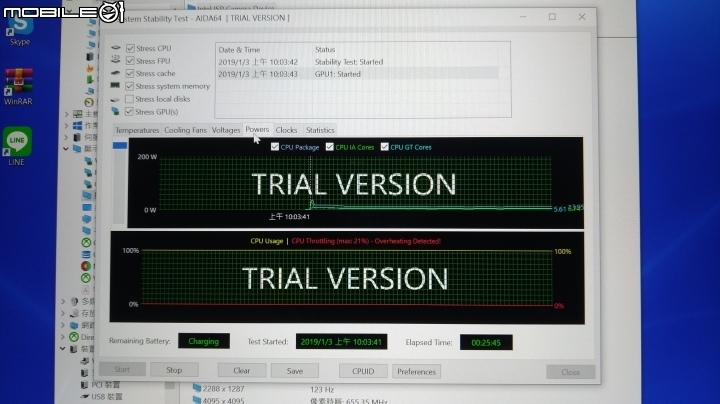The image size is (720, 404).
Task: Select the '2288 x 1287' row in back window
Action: coord(224,389)
